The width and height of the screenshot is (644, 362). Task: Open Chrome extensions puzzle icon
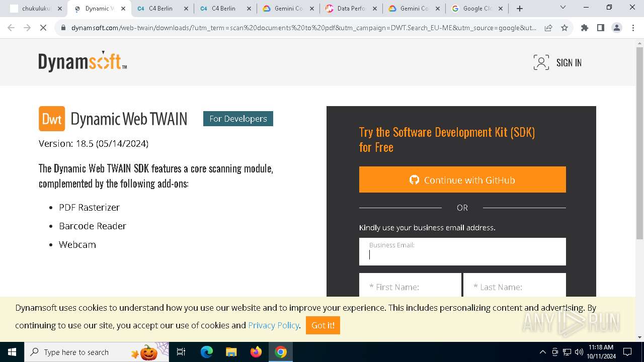coord(585,28)
